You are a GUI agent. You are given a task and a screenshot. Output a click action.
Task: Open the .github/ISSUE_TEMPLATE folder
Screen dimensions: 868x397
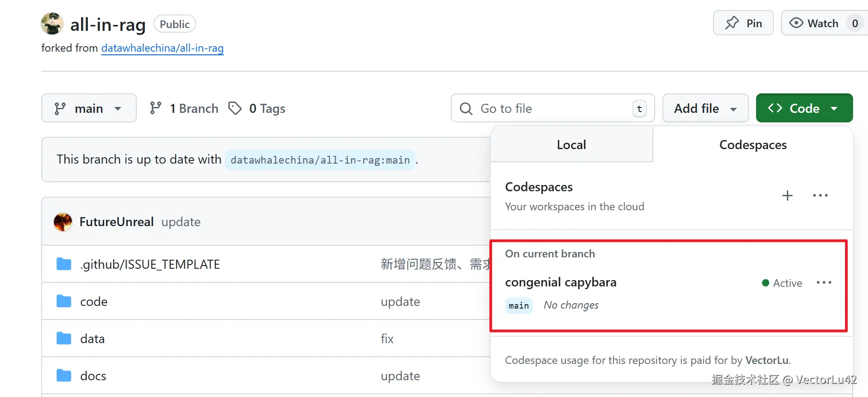pyautogui.click(x=150, y=264)
